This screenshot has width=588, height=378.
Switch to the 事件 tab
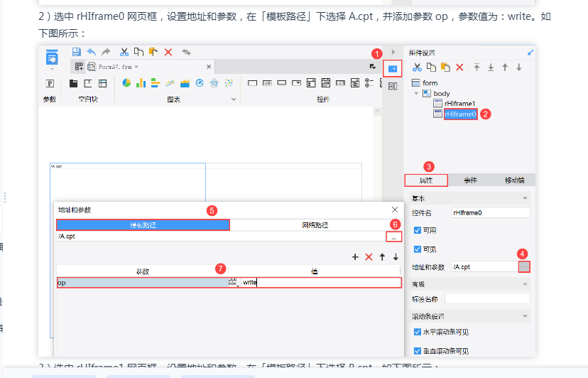[x=470, y=180]
